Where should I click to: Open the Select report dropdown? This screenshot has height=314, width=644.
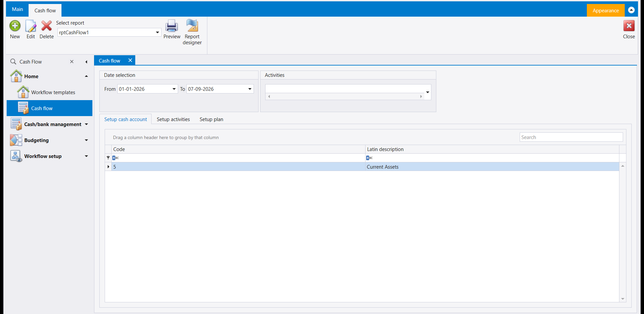pyautogui.click(x=158, y=32)
